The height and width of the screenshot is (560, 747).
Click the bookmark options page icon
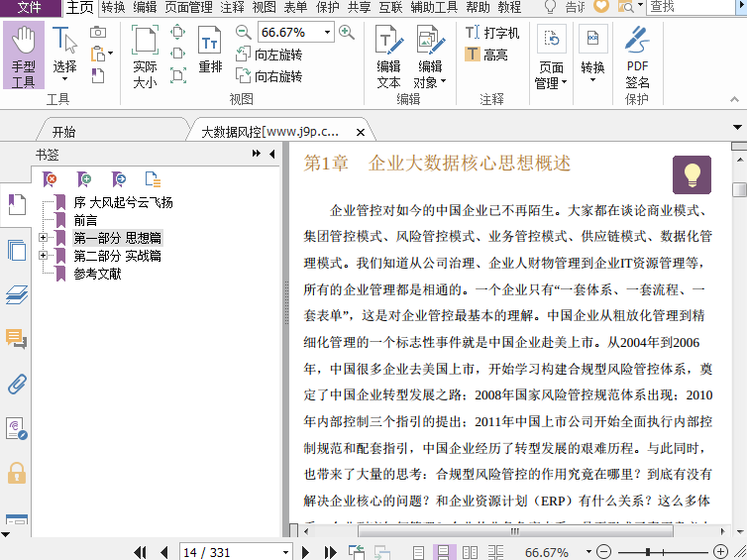pos(153,179)
